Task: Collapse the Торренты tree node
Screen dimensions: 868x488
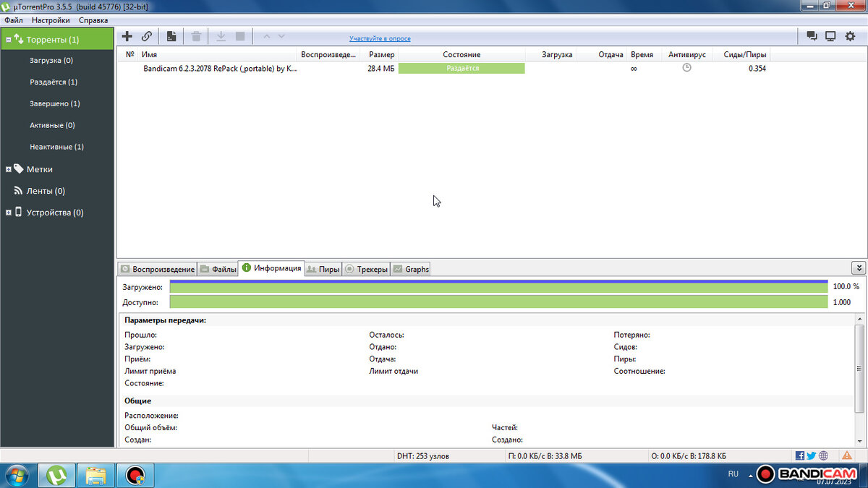Action: pos(9,39)
